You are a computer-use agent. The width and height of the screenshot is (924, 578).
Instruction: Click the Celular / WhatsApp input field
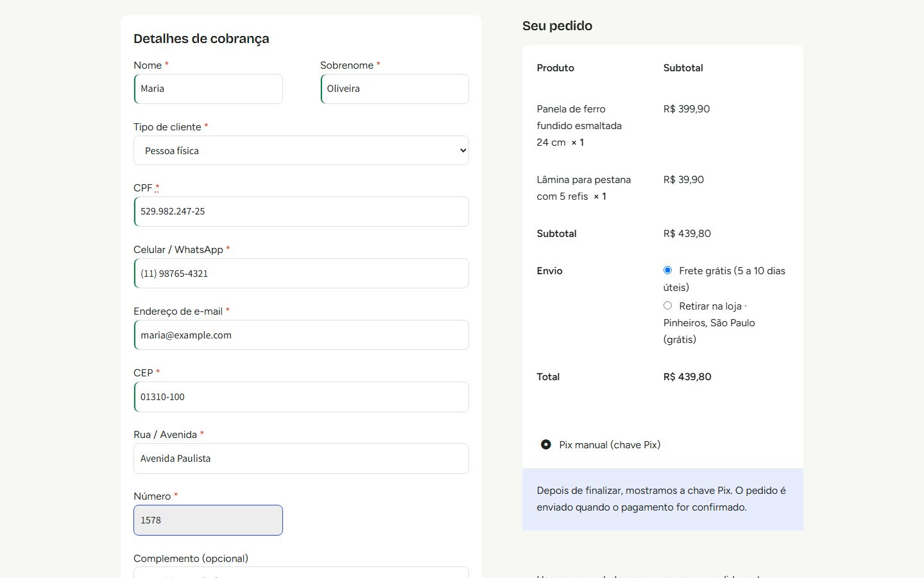(x=301, y=273)
